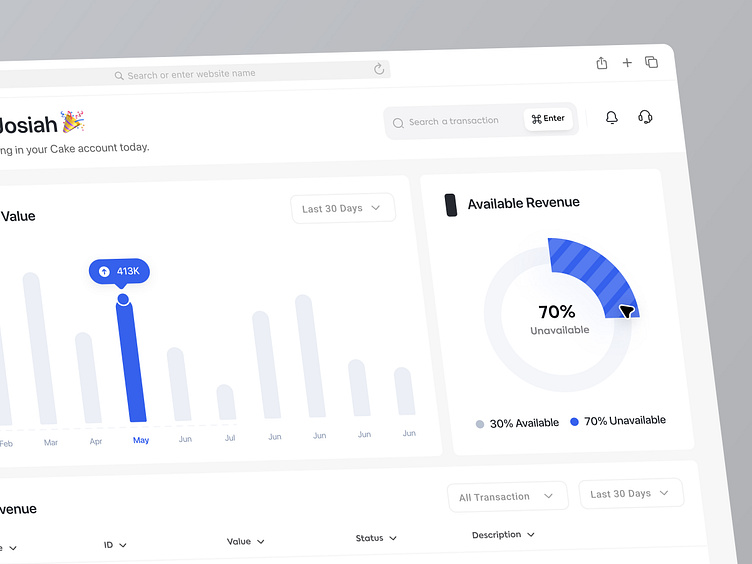Sort by Description column chevron

pyautogui.click(x=530, y=534)
